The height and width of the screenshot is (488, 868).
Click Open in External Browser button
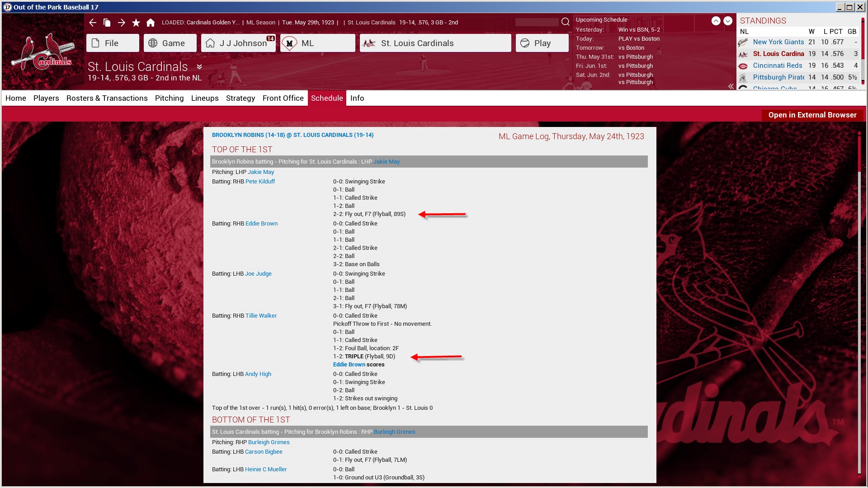pos(812,115)
